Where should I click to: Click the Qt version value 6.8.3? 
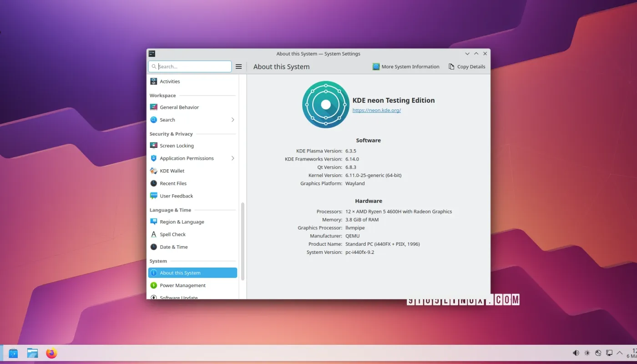click(351, 167)
